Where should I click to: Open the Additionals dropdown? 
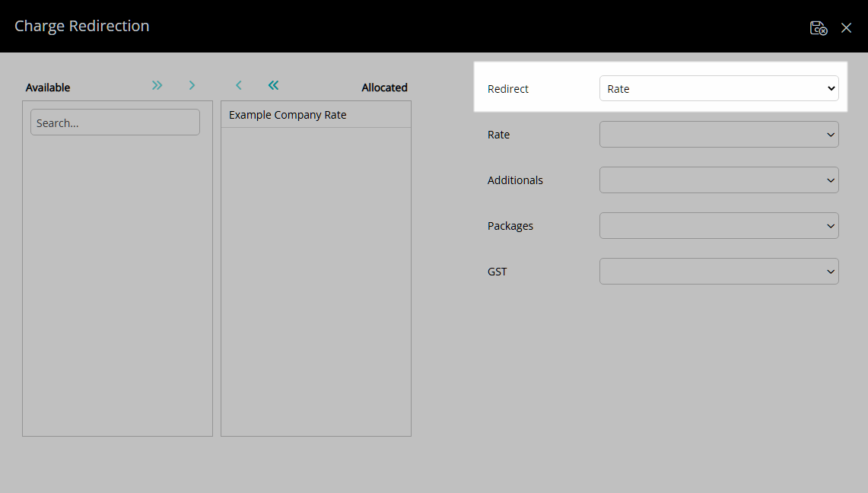[719, 180]
